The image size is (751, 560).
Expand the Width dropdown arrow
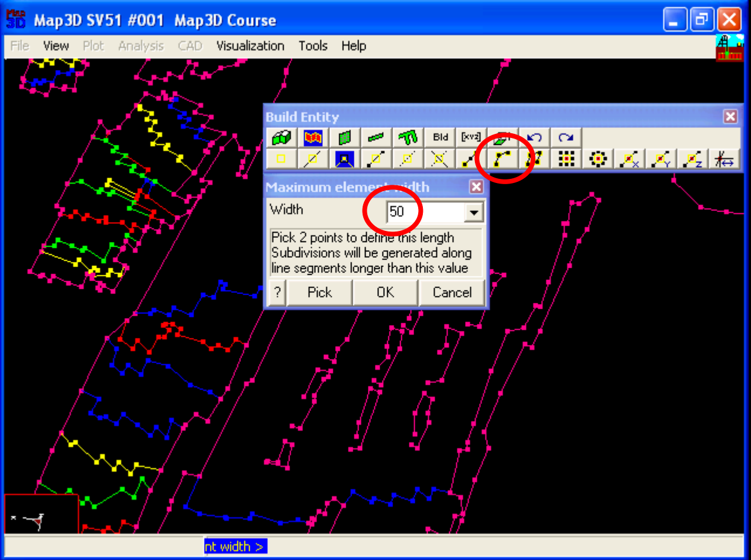474,212
